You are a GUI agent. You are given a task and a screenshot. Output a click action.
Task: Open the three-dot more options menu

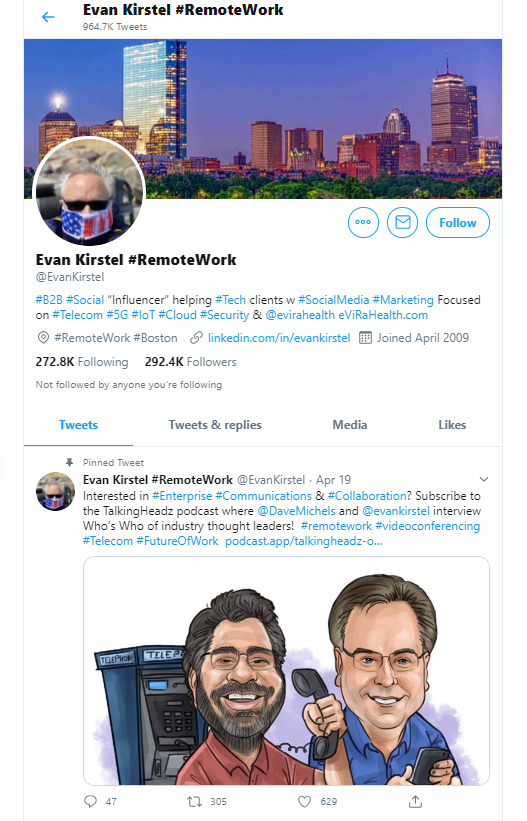(363, 223)
